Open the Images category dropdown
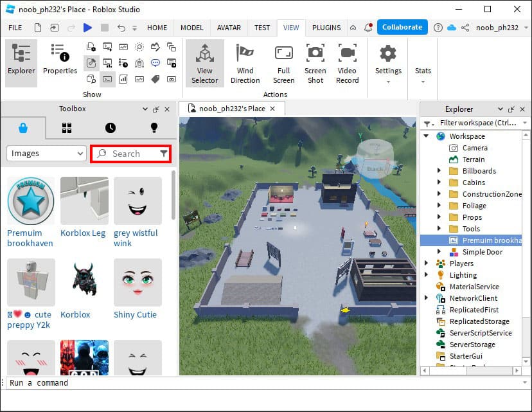Image resolution: width=532 pixels, height=412 pixels. 46,153
